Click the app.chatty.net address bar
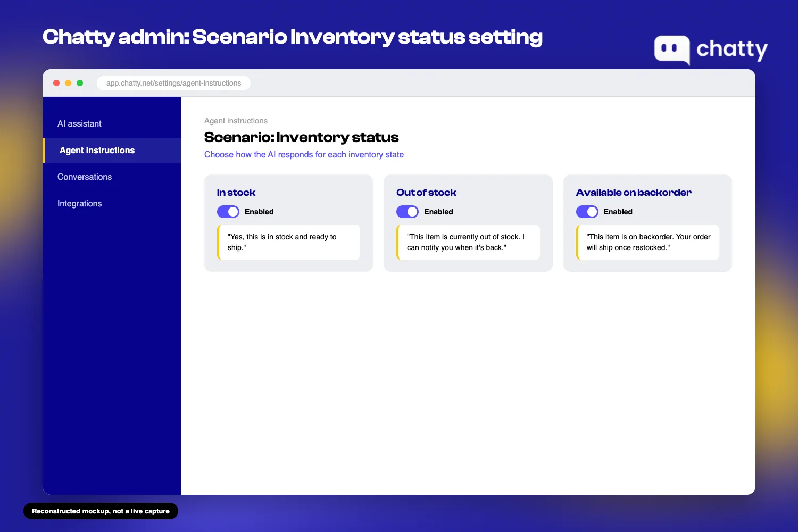The image size is (798, 532). (x=173, y=83)
